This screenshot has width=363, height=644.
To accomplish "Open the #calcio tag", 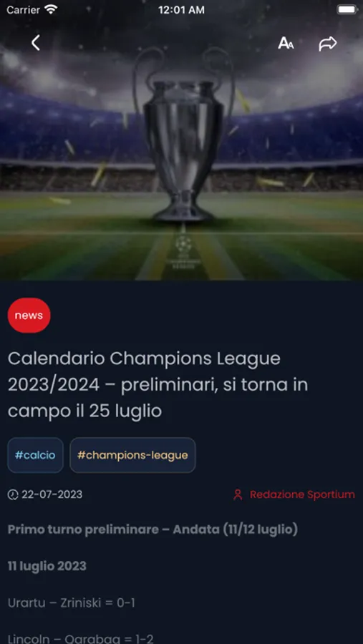I will pos(35,455).
